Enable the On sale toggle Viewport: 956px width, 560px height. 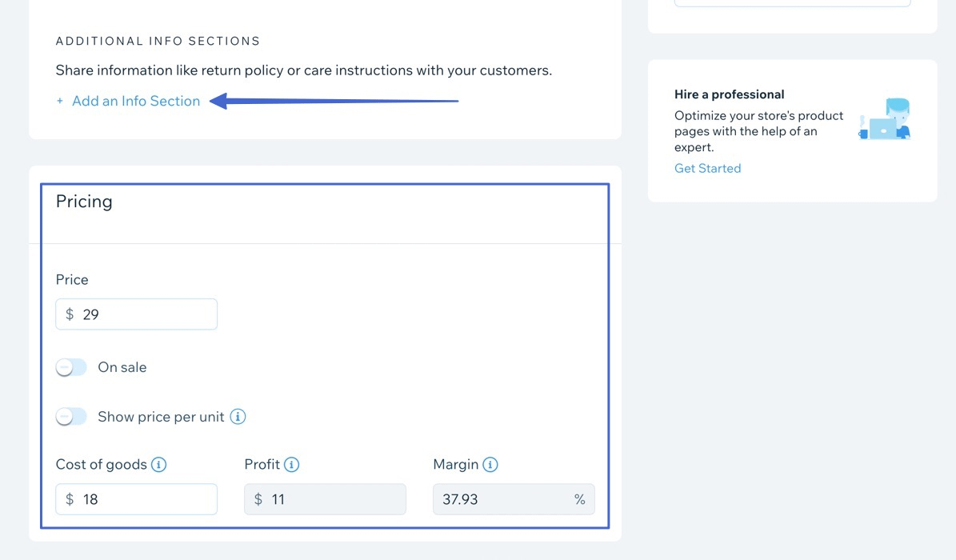click(71, 367)
